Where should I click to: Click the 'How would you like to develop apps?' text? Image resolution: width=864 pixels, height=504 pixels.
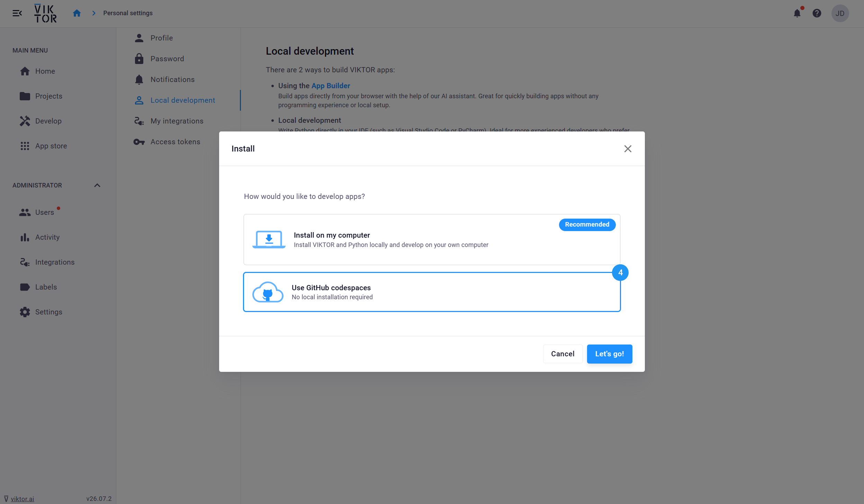[305, 196]
